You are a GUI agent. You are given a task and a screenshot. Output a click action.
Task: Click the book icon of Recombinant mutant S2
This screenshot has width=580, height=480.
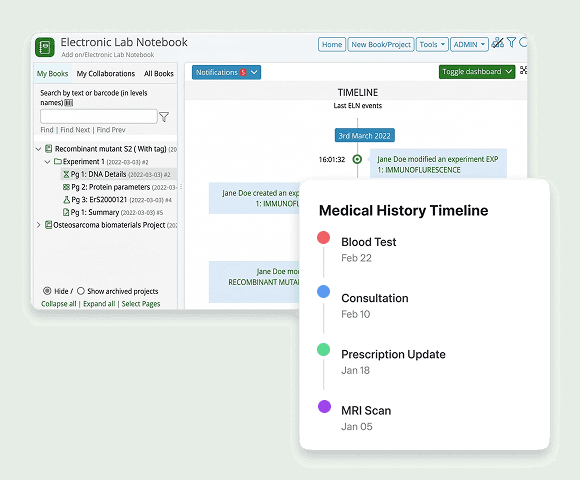(48, 149)
